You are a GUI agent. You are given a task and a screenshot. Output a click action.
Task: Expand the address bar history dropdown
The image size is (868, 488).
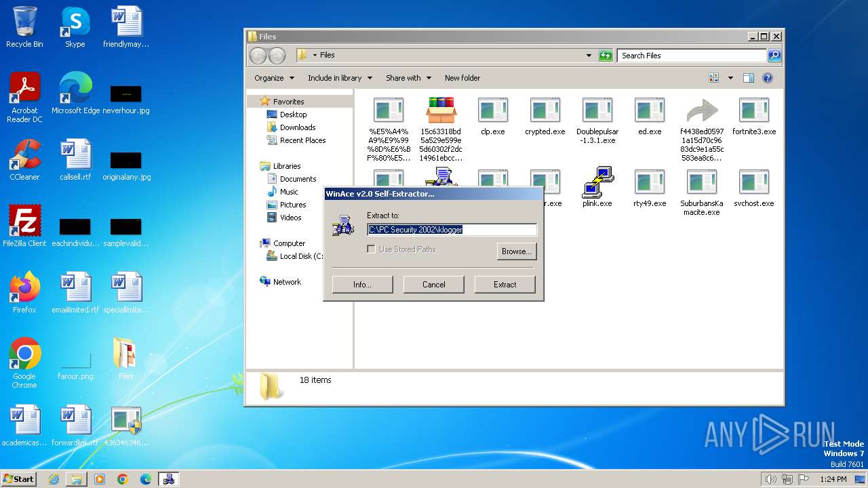[x=589, y=56]
